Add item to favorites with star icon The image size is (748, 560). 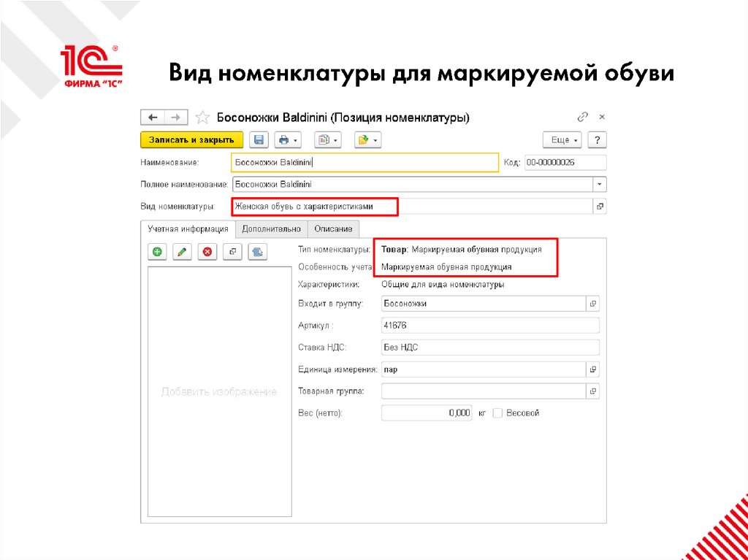pyautogui.click(x=202, y=118)
